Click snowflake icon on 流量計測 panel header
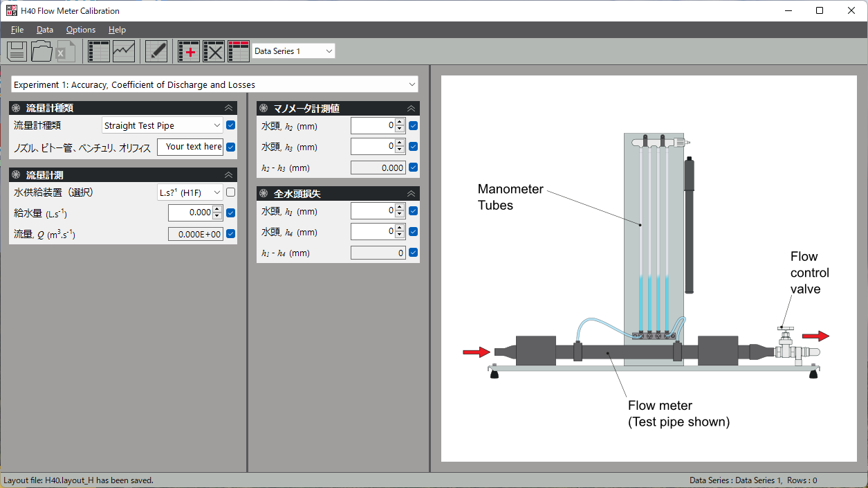 coord(17,175)
